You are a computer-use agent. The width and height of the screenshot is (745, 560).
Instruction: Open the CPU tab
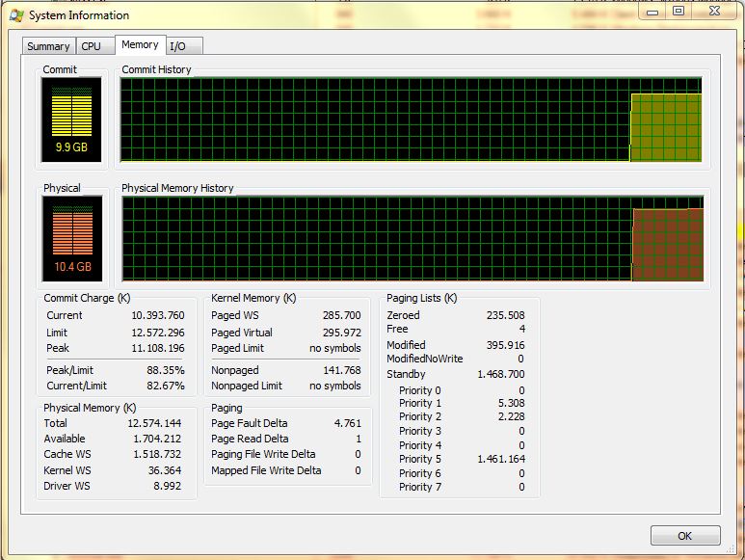(95, 46)
